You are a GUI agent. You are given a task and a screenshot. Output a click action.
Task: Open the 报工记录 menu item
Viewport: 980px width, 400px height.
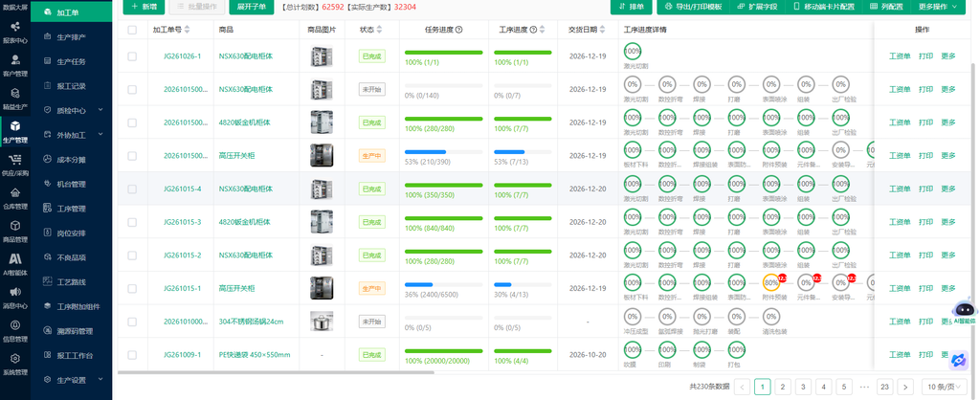point(71,86)
